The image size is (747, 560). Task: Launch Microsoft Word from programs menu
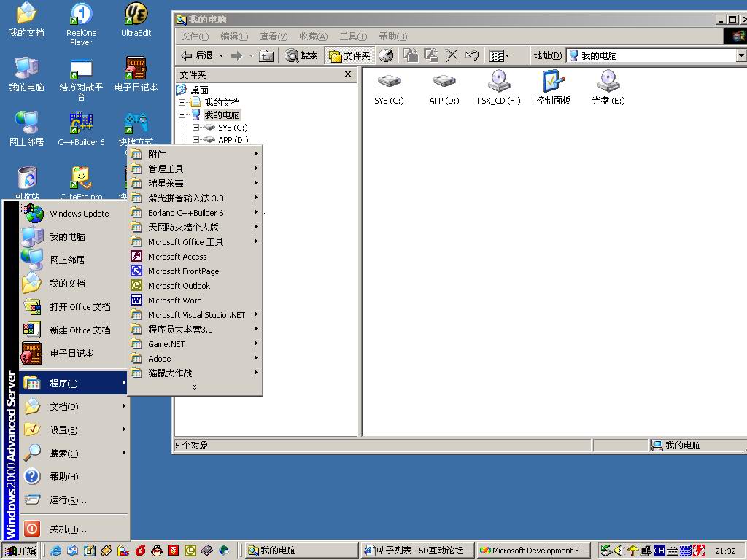pyautogui.click(x=196, y=300)
